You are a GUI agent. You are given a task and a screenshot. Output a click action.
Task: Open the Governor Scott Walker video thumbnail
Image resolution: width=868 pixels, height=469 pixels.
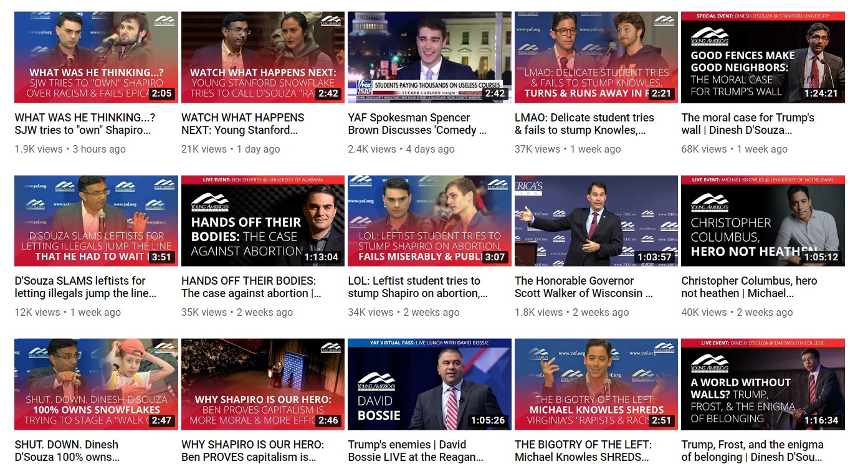596,220
